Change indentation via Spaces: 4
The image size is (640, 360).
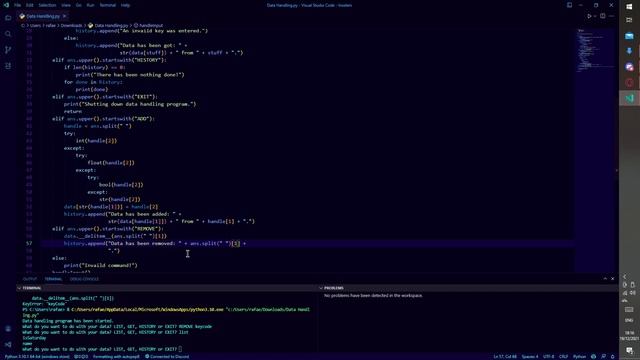pyautogui.click(x=530, y=357)
